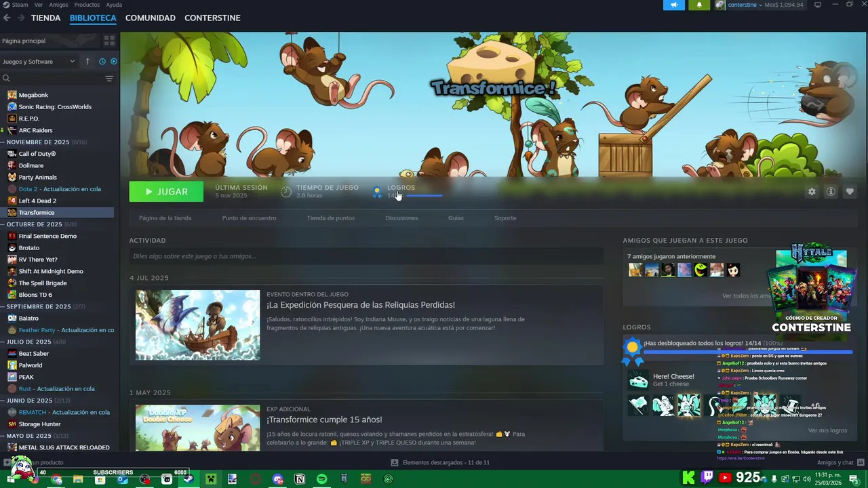Select Palworld in the library list
The height and width of the screenshot is (488, 868).
31,365
